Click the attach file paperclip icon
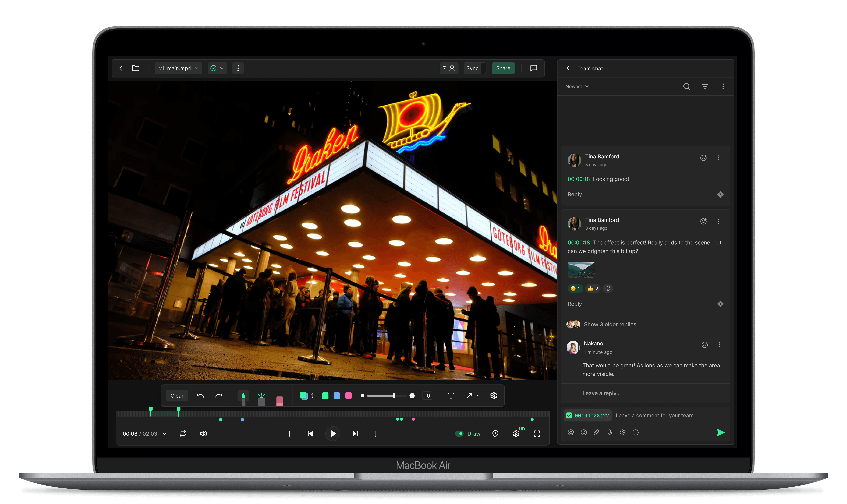Viewport: 847px width, 504px height. point(597,432)
